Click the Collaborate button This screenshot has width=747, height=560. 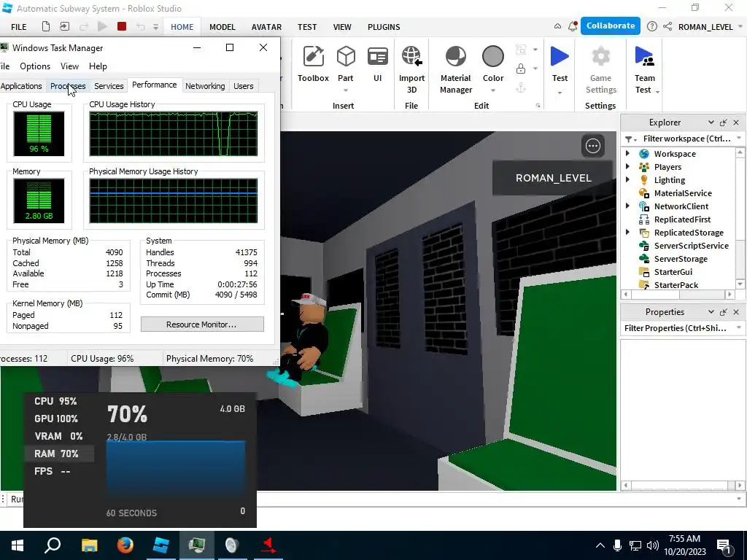[x=611, y=26]
